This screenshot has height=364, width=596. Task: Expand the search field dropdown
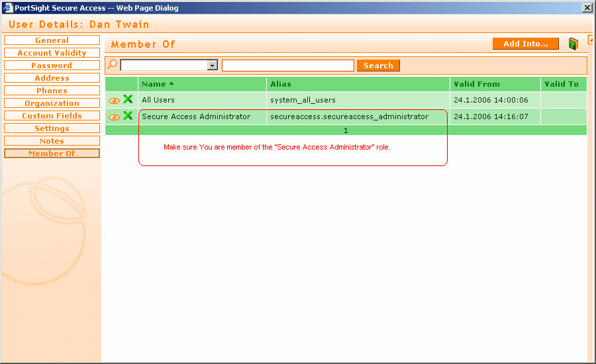[x=213, y=66]
